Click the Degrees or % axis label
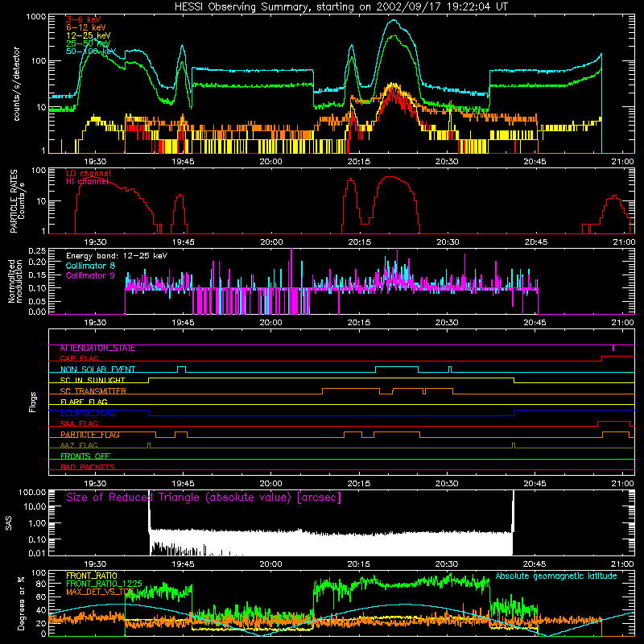The width and height of the screenshot is (644, 644). click(21, 603)
